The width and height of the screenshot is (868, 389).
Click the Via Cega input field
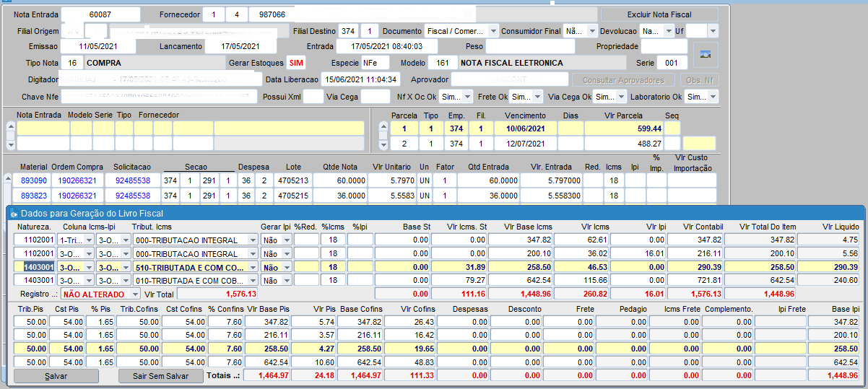tap(375, 97)
